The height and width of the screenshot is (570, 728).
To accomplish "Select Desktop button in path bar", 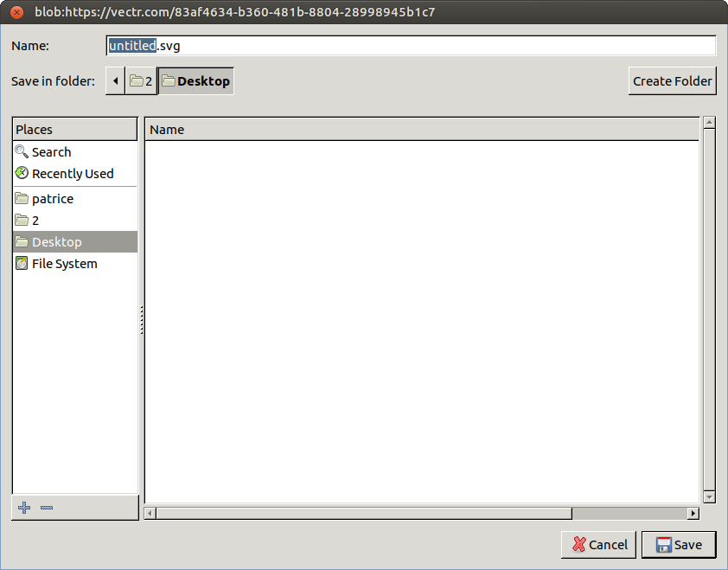I will pyautogui.click(x=196, y=81).
